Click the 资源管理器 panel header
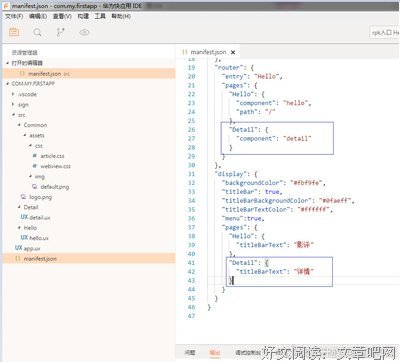The width and height of the screenshot is (400, 362). click(x=25, y=52)
